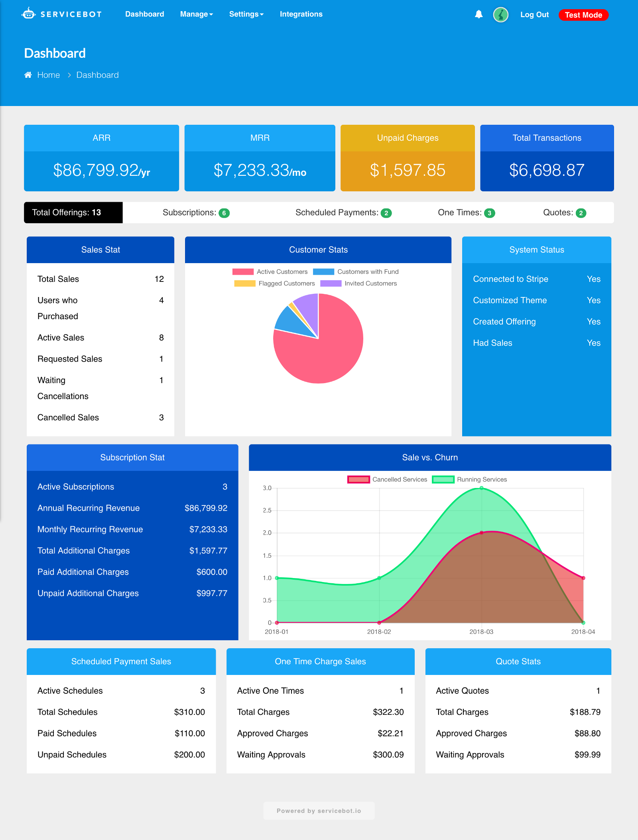Select the Scheduled Payments offerings tab
Image resolution: width=638 pixels, height=840 pixels.
[x=344, y=212]
